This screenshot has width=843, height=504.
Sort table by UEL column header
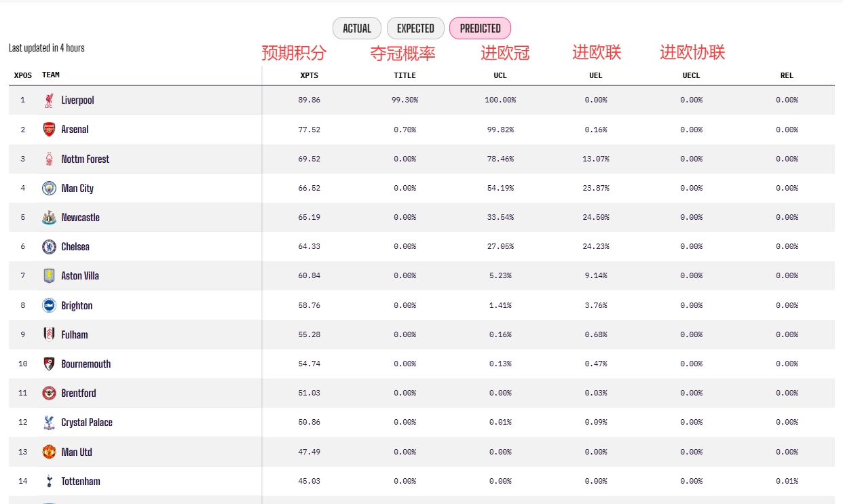coord(596,75)
